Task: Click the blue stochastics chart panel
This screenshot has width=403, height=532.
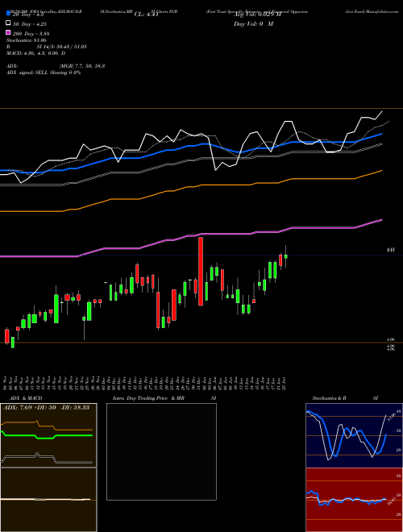Action: click(x=354, y=435)
